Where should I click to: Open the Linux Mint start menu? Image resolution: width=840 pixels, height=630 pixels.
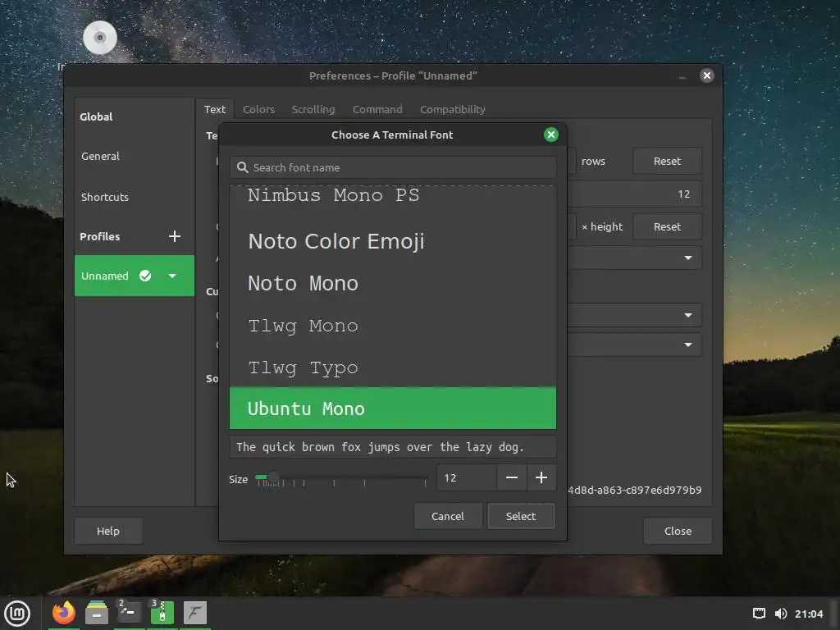point(17,613)
